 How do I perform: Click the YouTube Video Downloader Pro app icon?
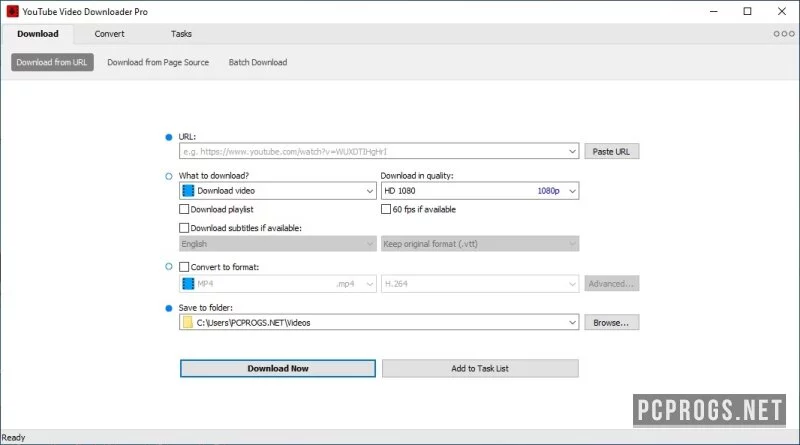12,11
